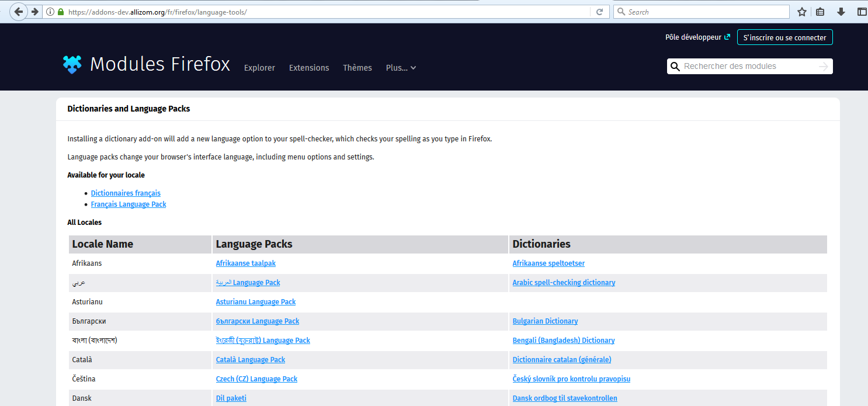The height and width of the screenshot is (406, 868).
Task: Open the Bengali Language Pack link
Action: tap(263, 340)
